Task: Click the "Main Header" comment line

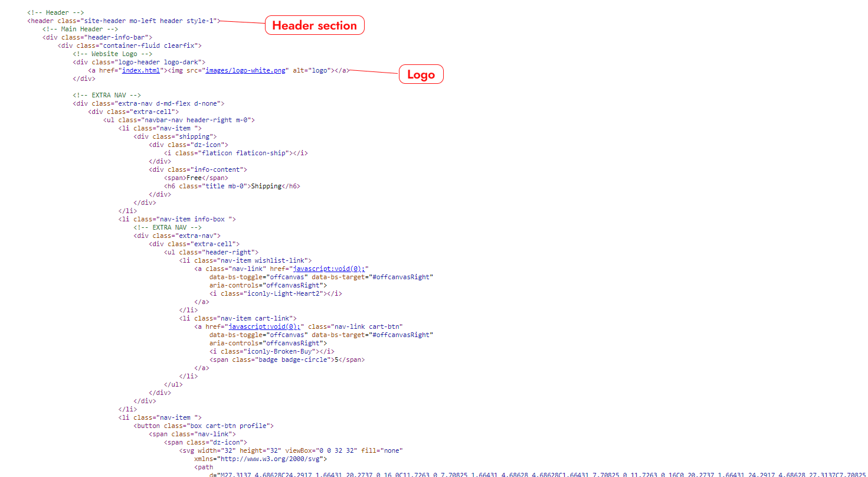Action: click(80, 29)
